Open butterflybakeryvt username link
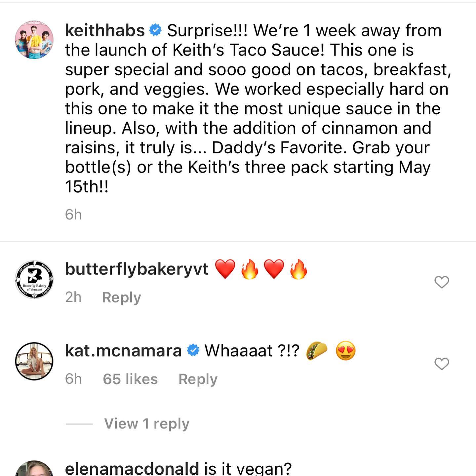The image size is (476, 476). (x=137, y=269)
